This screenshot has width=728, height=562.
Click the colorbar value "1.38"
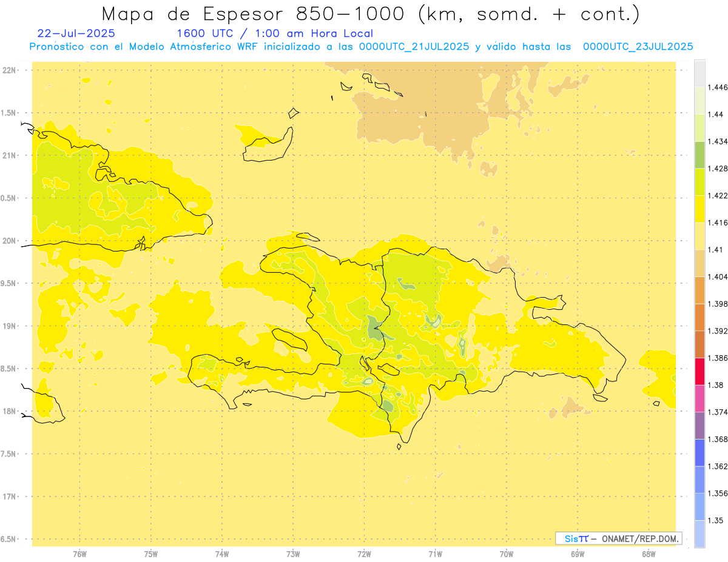[x=716, y=385]
